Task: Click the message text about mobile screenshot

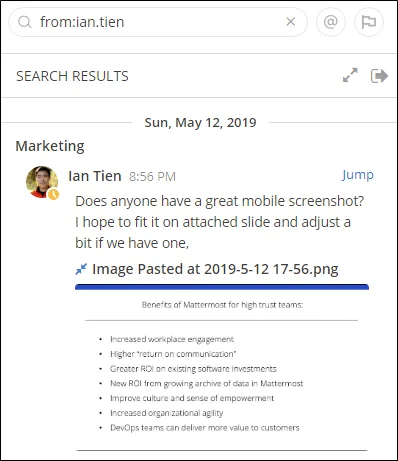Action: tap(219, 222)
